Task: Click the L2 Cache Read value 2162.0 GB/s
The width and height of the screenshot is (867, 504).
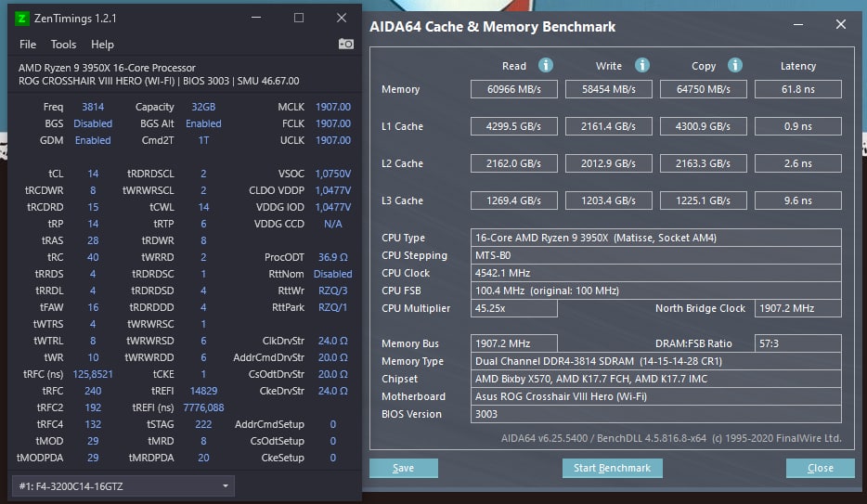Action: pos(514,163)
